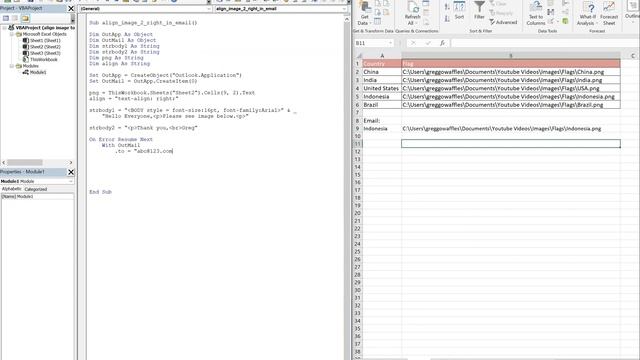Select cell with Brazil.png path
The width and height of the screenshot is (640, 360).
(511, 105)
